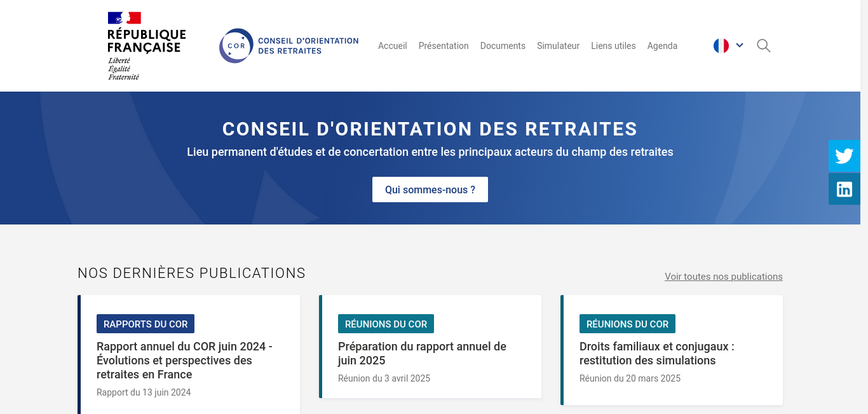Open the Twitter share button
868x414 pixels.
[844, 156]
